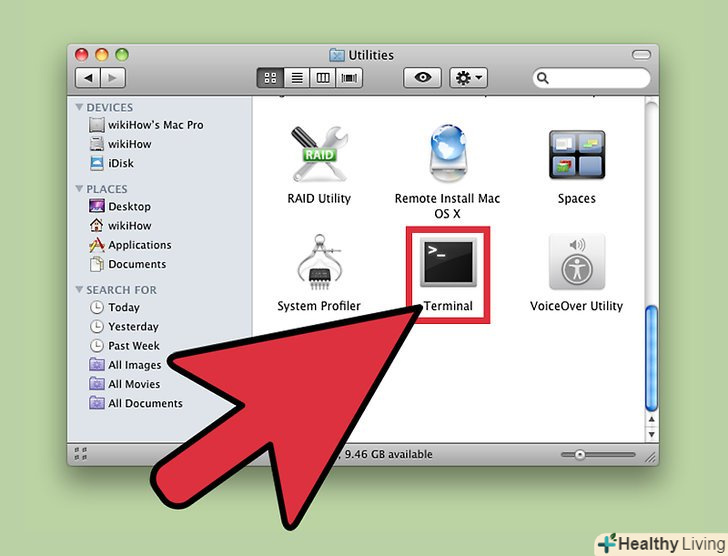728x556 pixels.
Task: Open the Action gear dropdown menu
Action: coord(468,78)
